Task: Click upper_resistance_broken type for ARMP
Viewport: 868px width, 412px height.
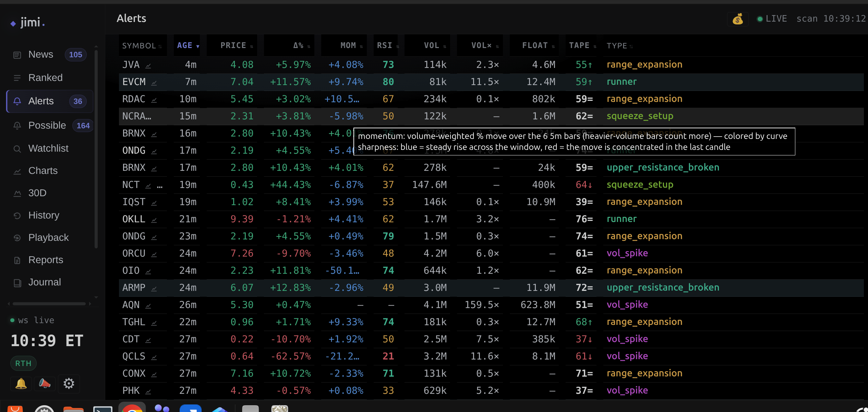Action: 663,287
